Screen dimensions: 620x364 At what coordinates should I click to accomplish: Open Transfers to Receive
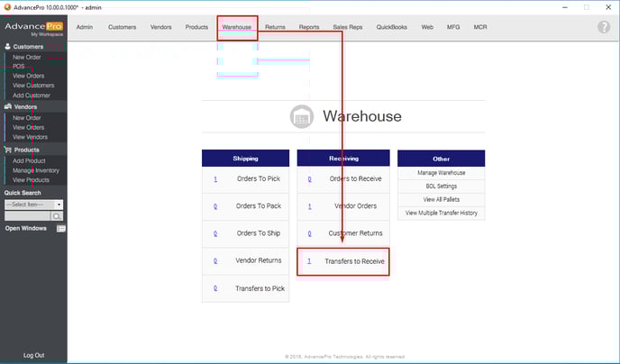[x=354, y=261]
